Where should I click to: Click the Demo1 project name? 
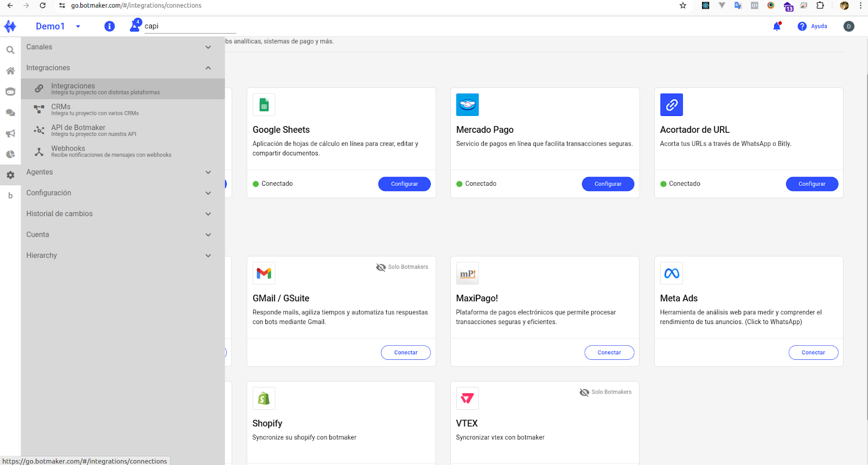pyautogui.click(x=50, y=26)
